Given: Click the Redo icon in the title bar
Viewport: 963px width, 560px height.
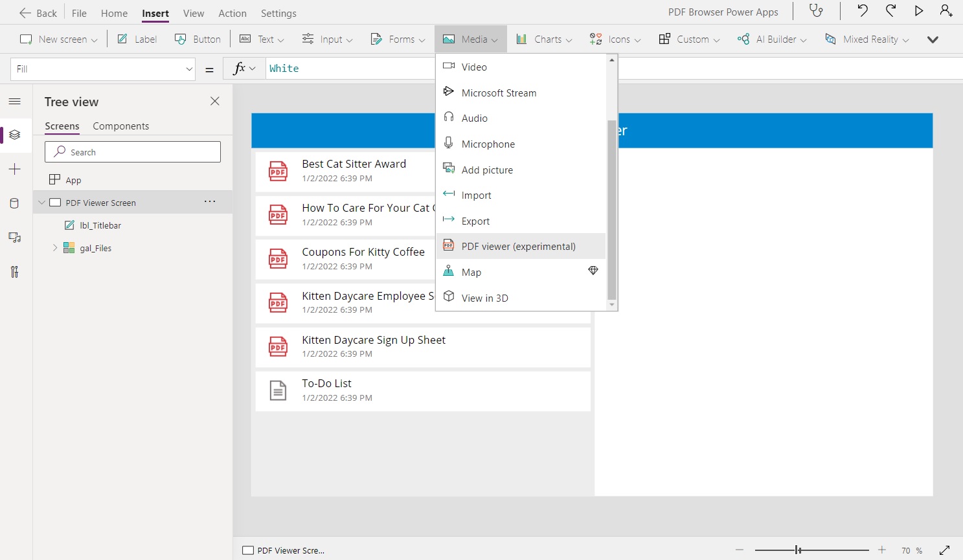Looking at the screenshot, I should click(890, 11).
